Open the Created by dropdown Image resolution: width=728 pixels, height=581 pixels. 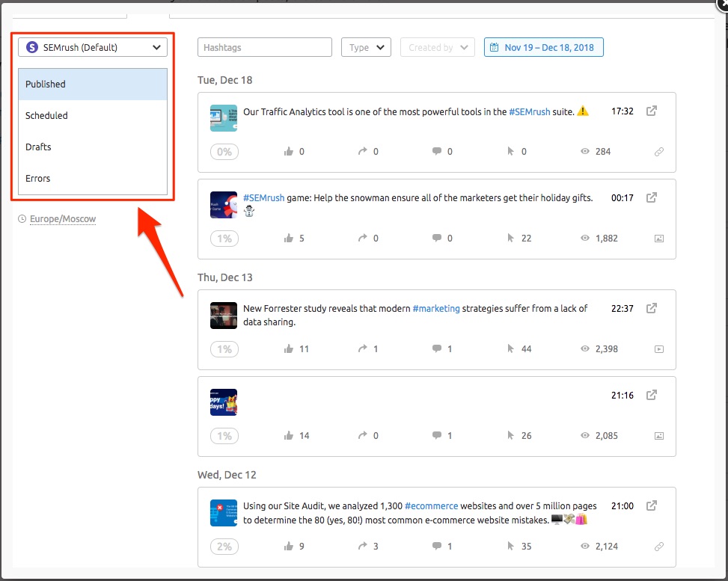[x=438, y=47]
